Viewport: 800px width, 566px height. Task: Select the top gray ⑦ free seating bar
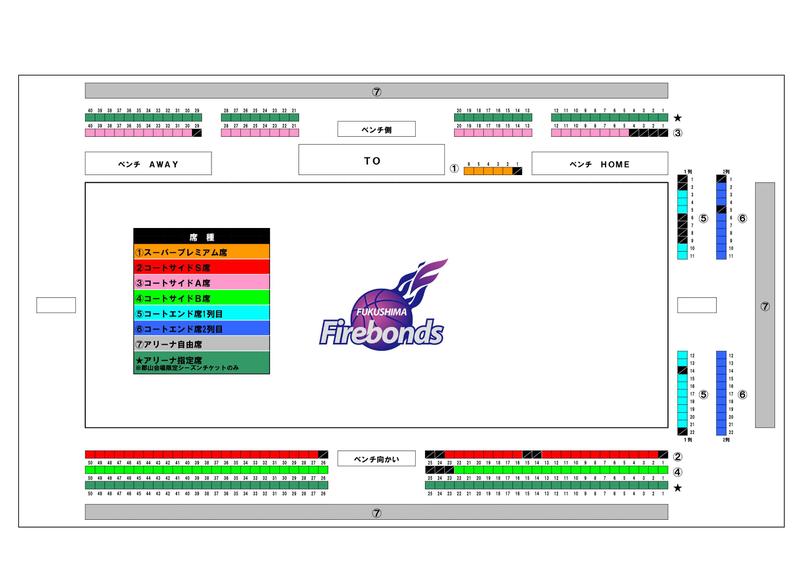coord(377,91)
